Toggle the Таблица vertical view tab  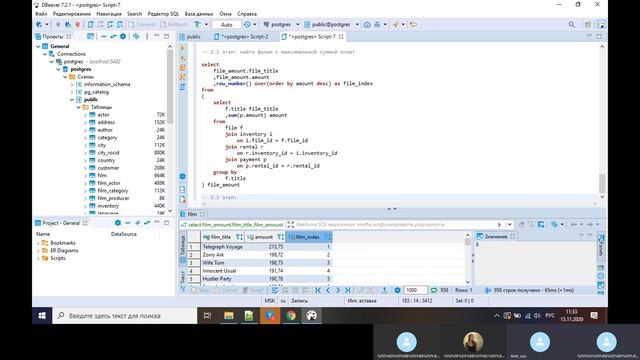(x=182, y=244)
